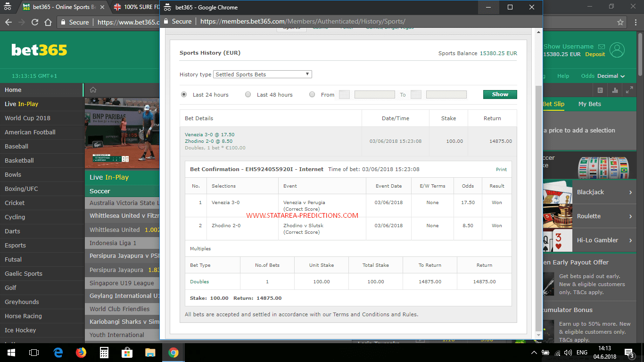Reload the main bet365 browser page
Image resolution: width=644 pixels, height=362 pixels.
click(34, 22)
